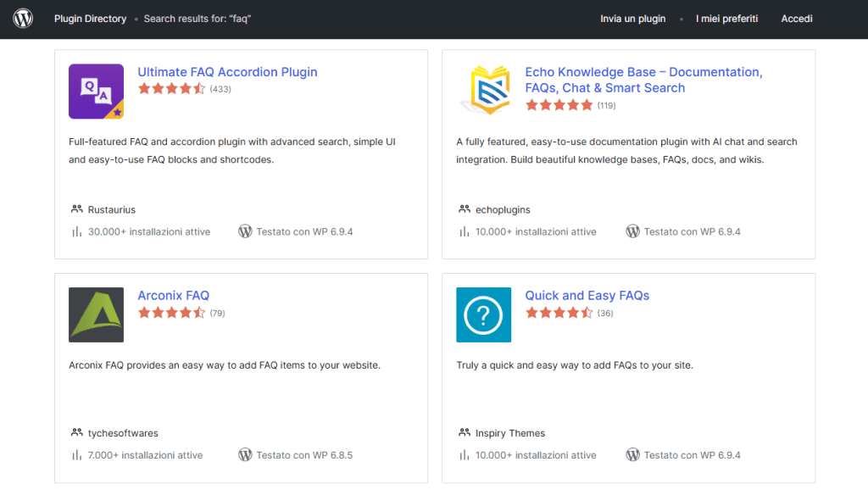Viewport: 868px width, 495px height.
Task: Click the (79) rating count
Action: tap(217, 314)
